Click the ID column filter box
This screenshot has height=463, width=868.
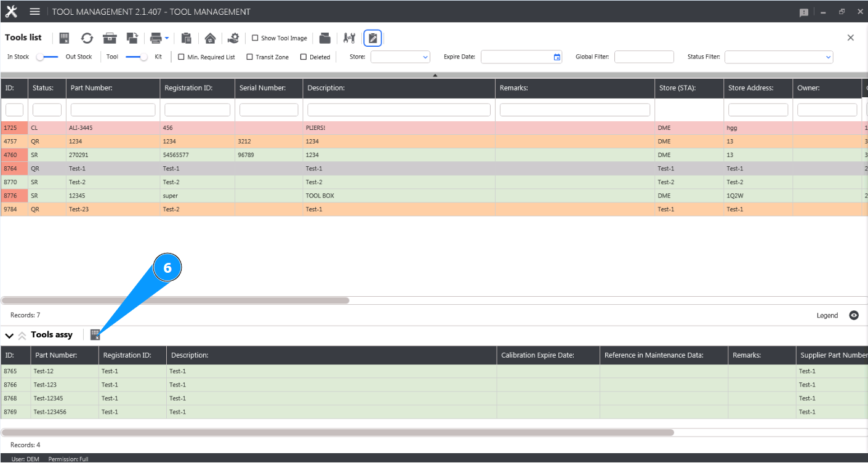click(14, 110)
